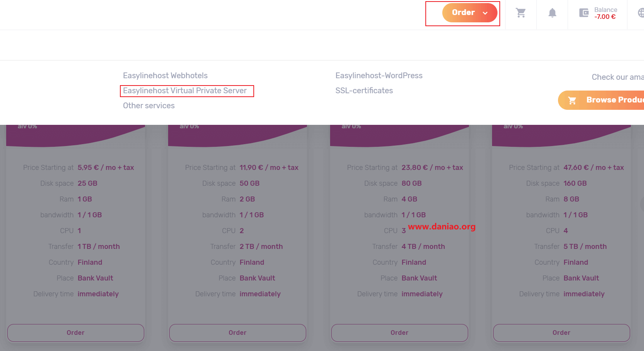The image size is (644, 351).
Task: Open SSL-certificates menu item
Action: (364, 91)
